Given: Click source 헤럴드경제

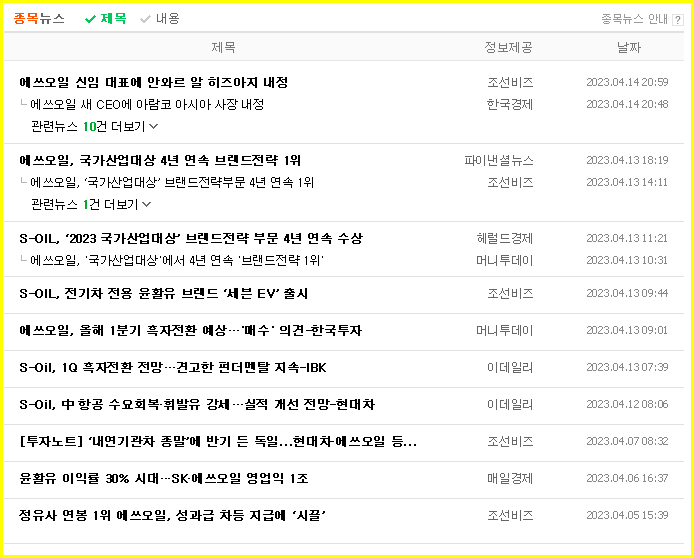Looking at the screenshot, I should click(505, 239).
